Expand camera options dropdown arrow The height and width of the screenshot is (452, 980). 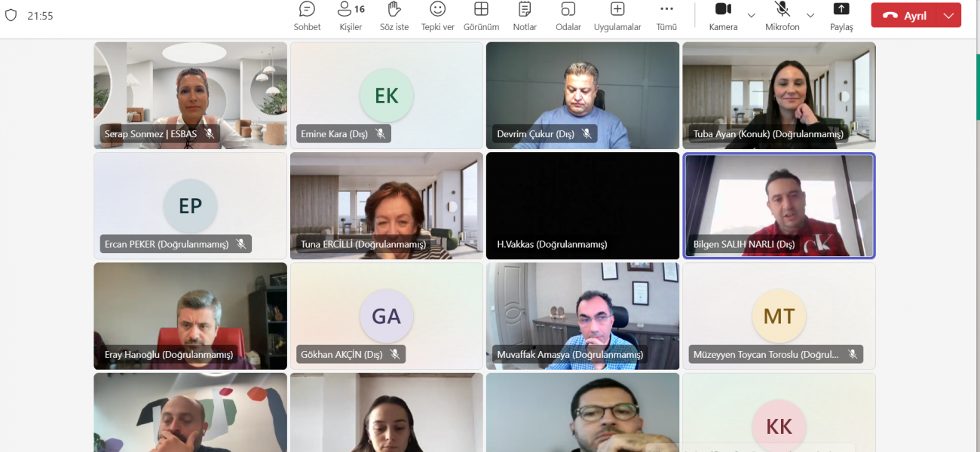(x=752, y=15)
